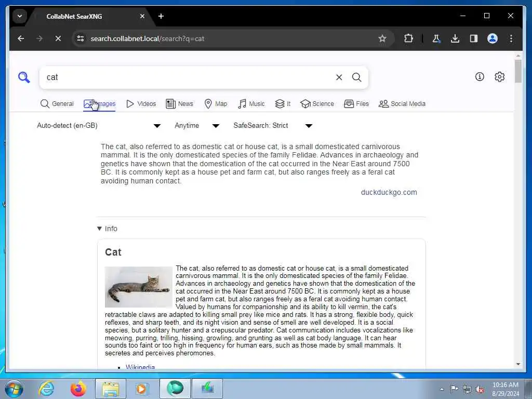Switch to the General category
Viewport: 532px width, 399px height.
pyautogui.click(x=57, y=104)
